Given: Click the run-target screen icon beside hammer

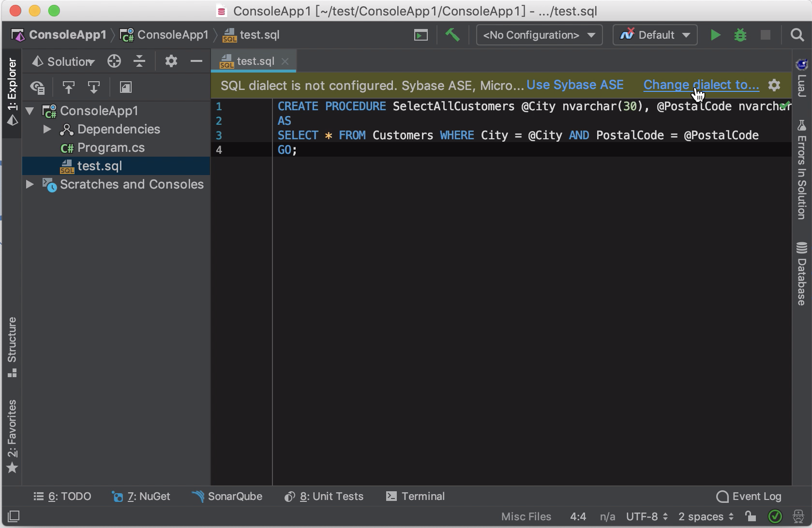Looking at the screenshot, I should point(421,35).
